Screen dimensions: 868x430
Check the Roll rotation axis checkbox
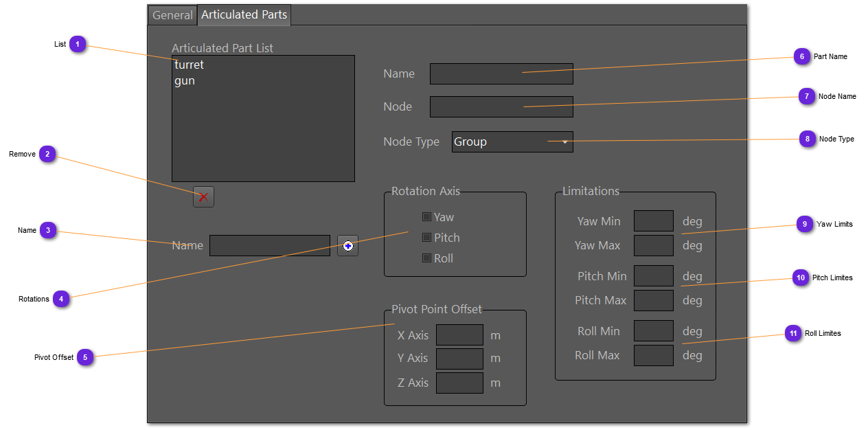point(426,258)
